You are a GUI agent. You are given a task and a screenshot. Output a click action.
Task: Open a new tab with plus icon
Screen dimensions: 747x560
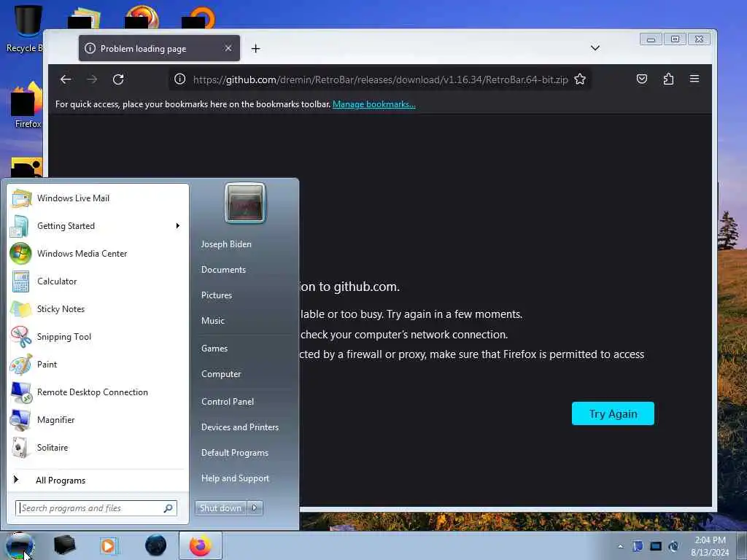[x=256, y=49]
